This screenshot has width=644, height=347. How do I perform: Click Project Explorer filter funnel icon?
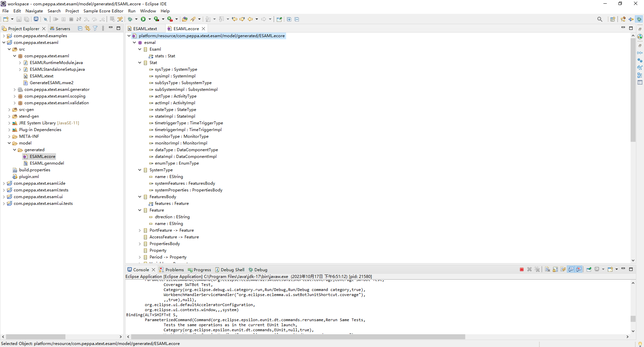95,28
